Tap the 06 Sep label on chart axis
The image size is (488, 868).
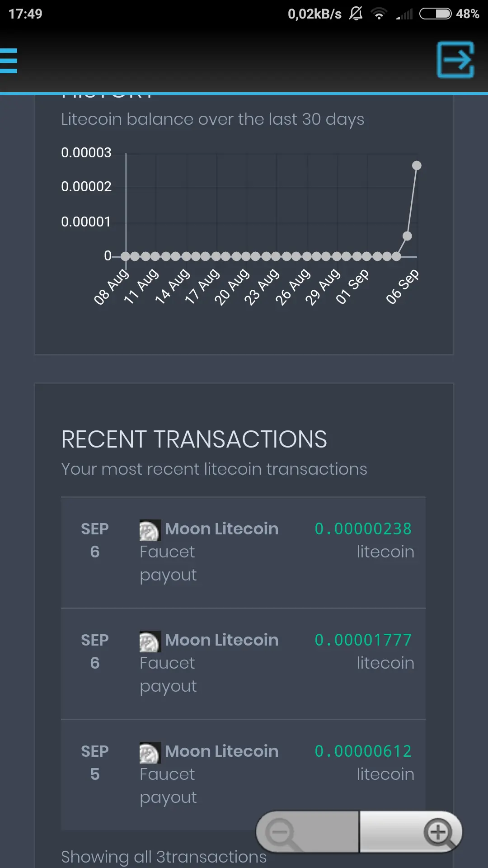[x=402, y=287]
